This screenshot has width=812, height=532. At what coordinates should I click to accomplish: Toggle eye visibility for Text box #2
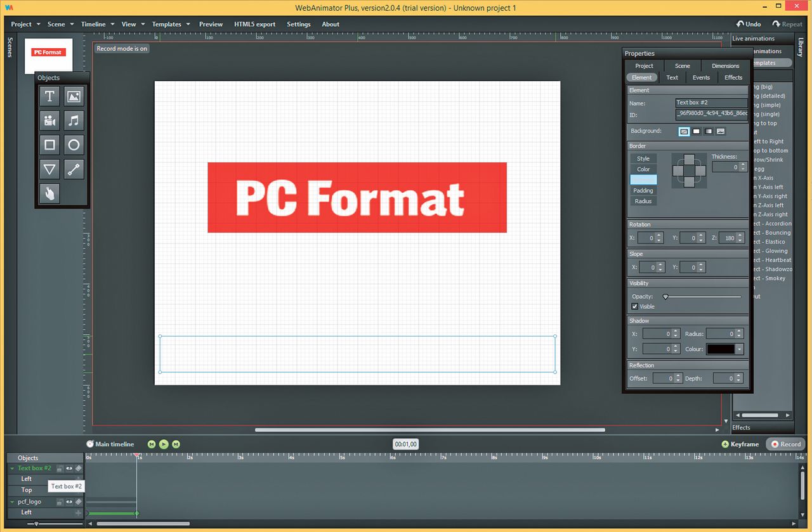(x=69, y=468)
